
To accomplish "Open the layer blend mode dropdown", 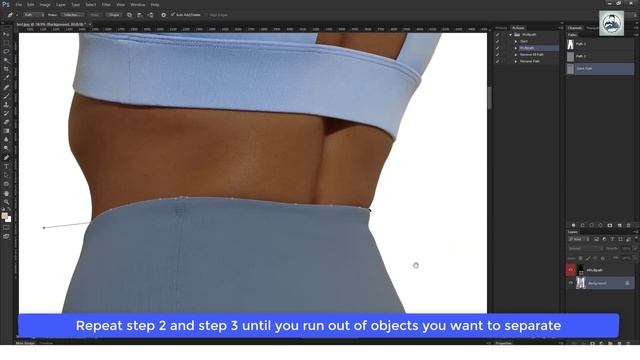I will coord(585,248).
